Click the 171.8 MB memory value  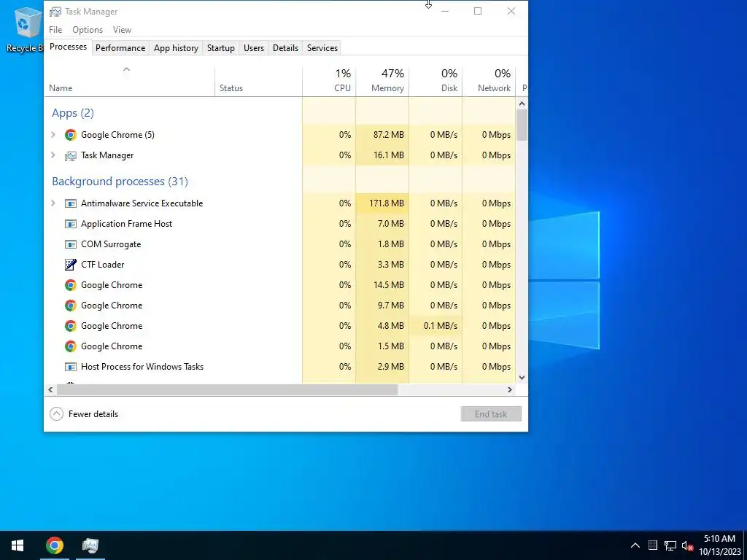point(387,203)
